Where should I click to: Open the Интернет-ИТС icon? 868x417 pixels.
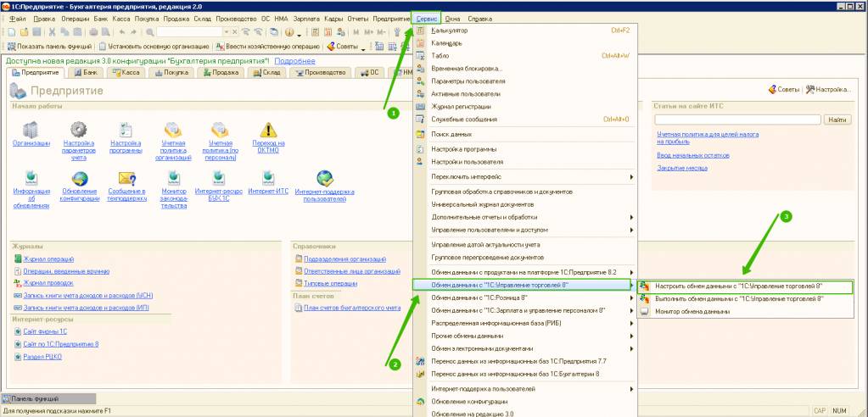pos(268,177)
